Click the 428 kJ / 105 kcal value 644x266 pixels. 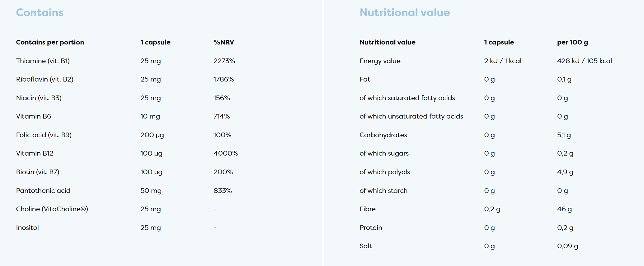click(x=584, y=61)
